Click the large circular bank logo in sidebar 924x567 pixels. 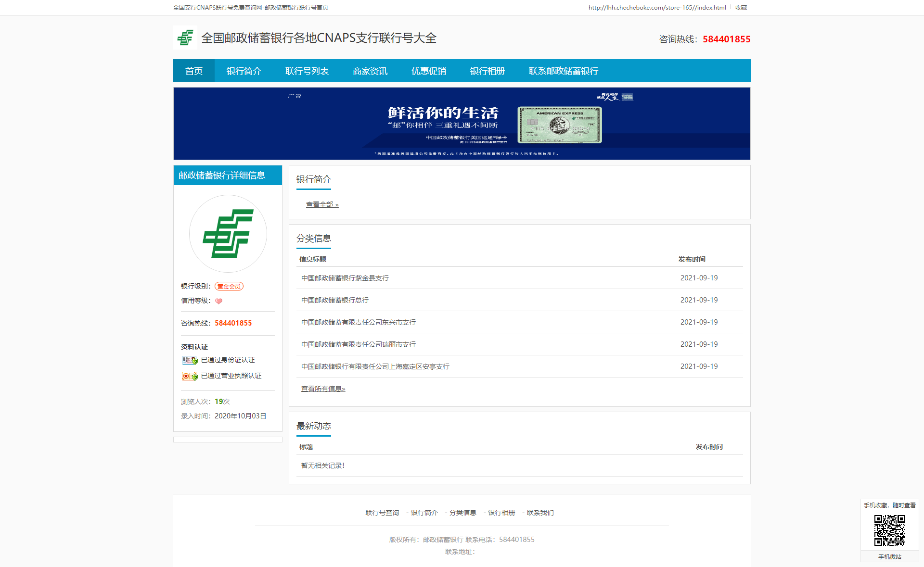coord(228,234)
